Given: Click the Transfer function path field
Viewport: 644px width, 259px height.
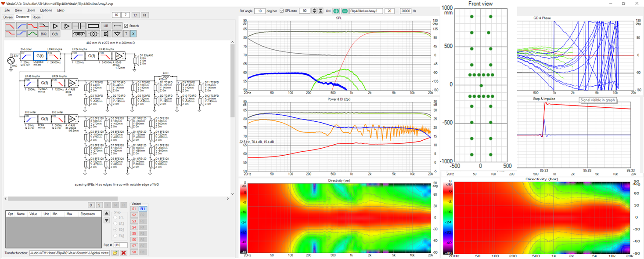Looking at the screenshot, I should pos(69,253).
